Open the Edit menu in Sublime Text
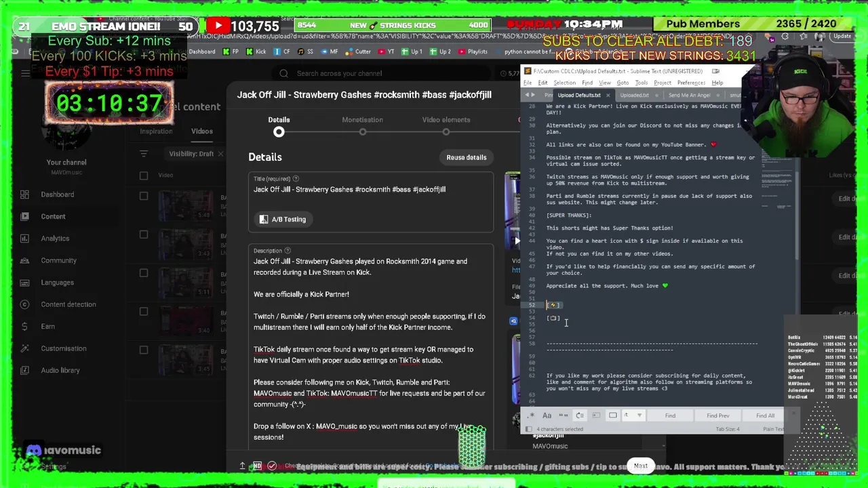868x488 pixels. coord(542,83)
